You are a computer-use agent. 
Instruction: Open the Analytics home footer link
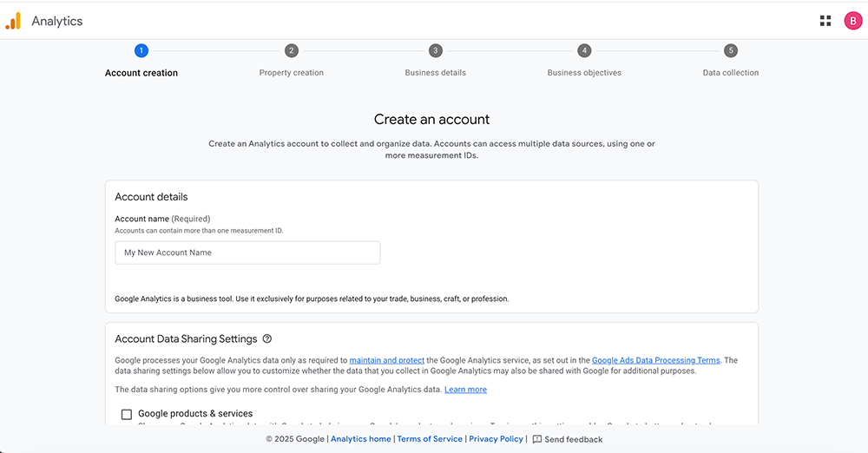pos(361,439)
